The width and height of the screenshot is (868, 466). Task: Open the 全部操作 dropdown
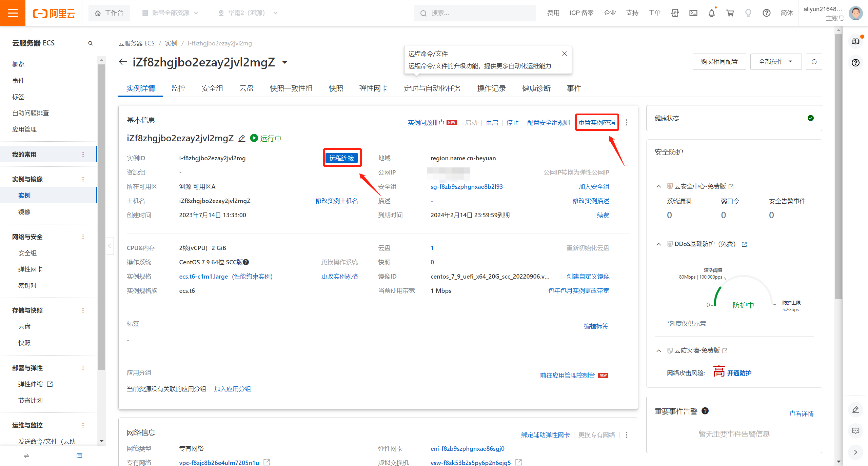[x=775, y=62]
